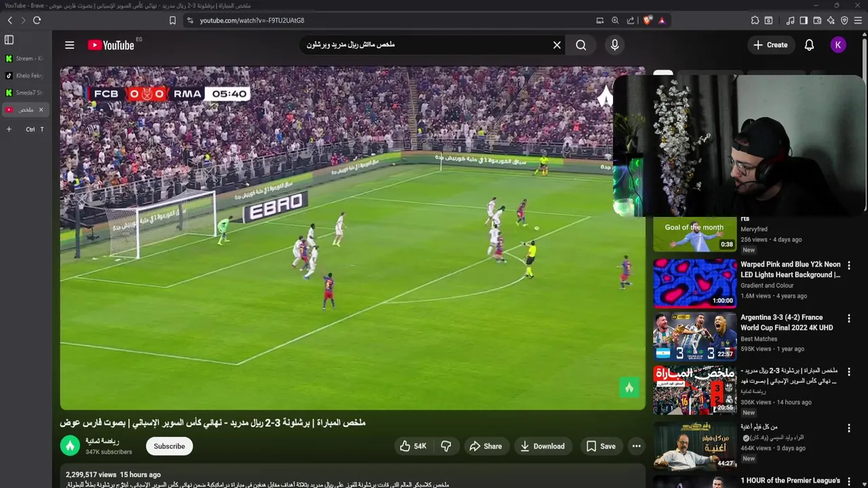The width and height of the screenshot is (868, 488).
Task: Open the K account avatar menu
Action: coord(838,45)
